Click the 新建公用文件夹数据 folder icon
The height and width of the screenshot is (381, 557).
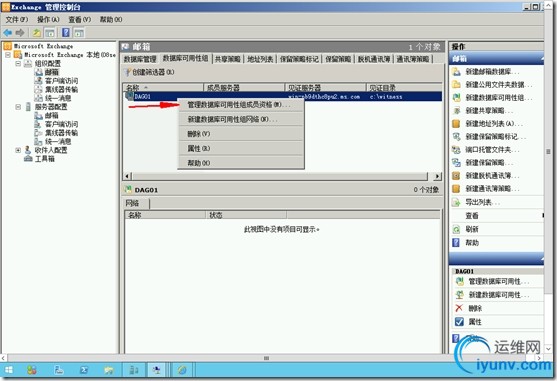tap(456, 85)
